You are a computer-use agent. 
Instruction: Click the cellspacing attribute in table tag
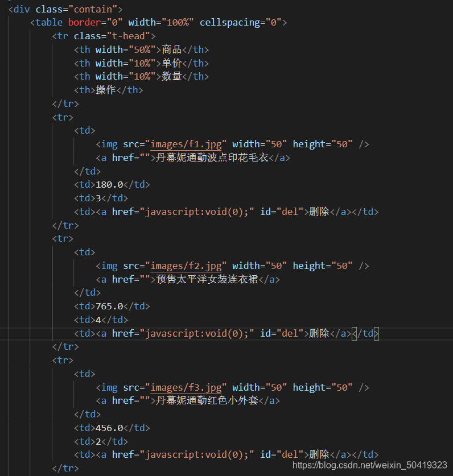click(230, 23)
